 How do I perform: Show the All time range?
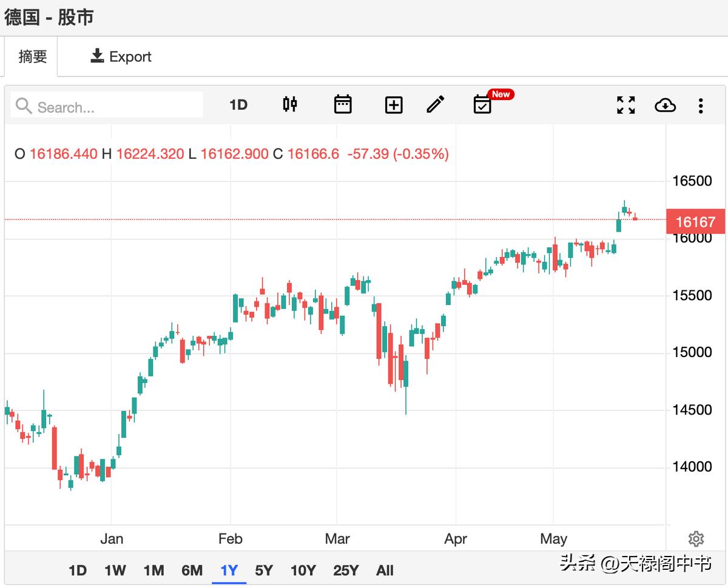pos(385,570)
